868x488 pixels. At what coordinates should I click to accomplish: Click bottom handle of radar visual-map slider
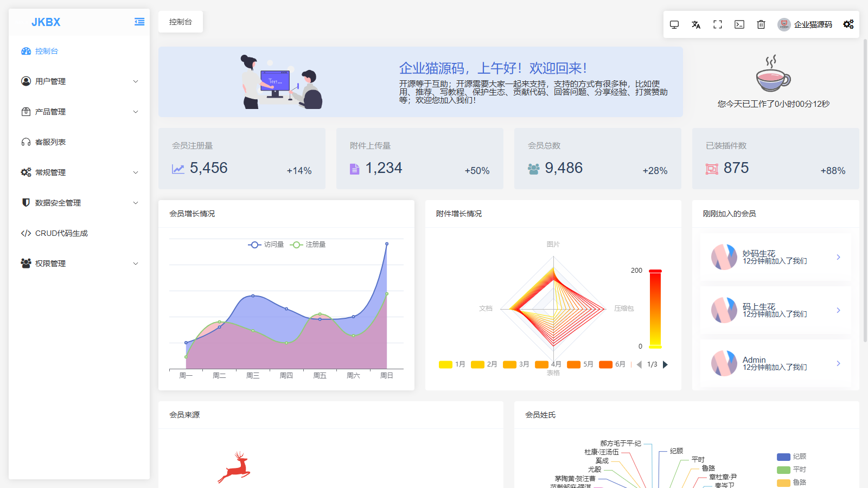click(655, 346)
